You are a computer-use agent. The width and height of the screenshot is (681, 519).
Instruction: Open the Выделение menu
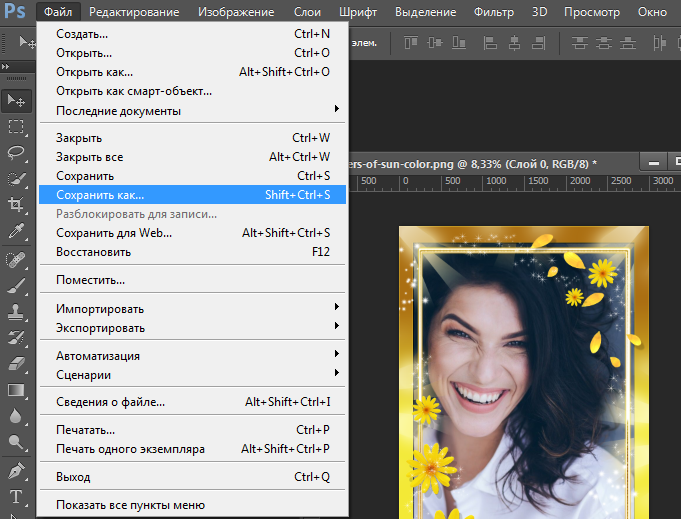426,12
